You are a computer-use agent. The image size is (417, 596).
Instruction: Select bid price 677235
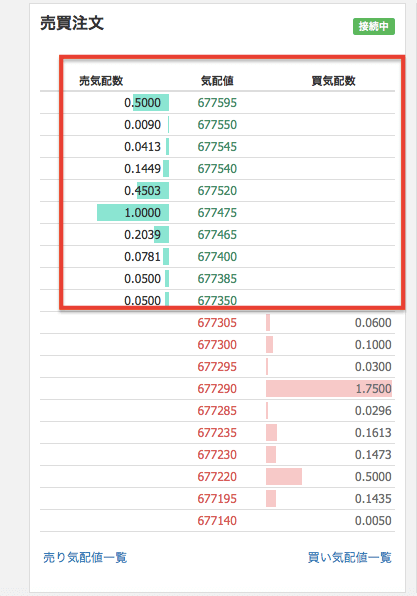[x=217, y=433]
